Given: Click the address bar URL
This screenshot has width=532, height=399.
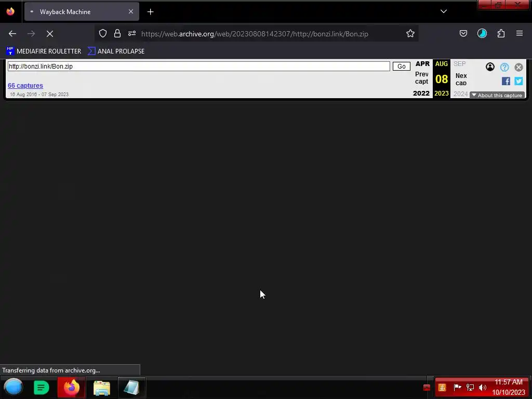Looking at the screenshot, I should 255,34.
